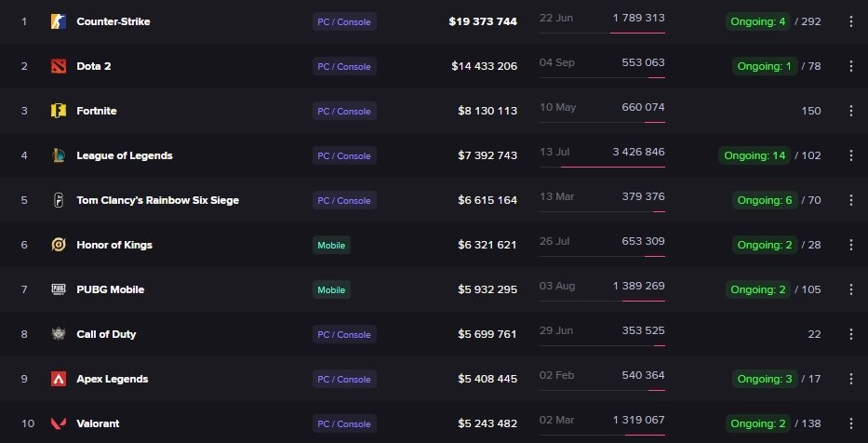This screenshot has width=868, height=443.
Task: Click the Mobile tag on Honor of Kings
Action: [x=331, y=245]
